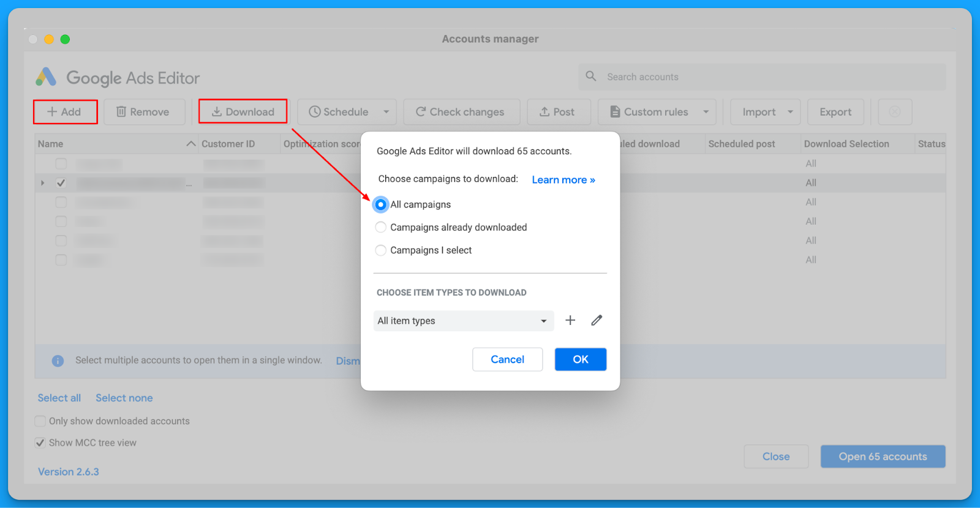Open the Import dropdown arrow
Viewport: 980px width, 508px height.
click(790, 112)
